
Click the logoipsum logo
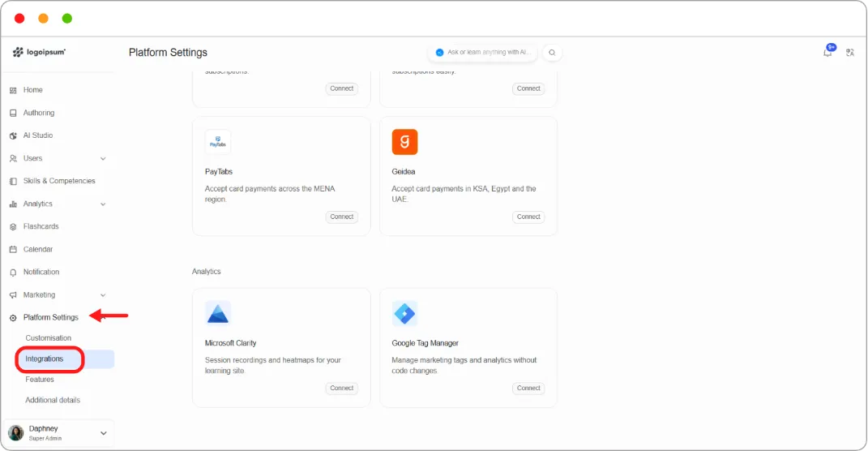39,52
